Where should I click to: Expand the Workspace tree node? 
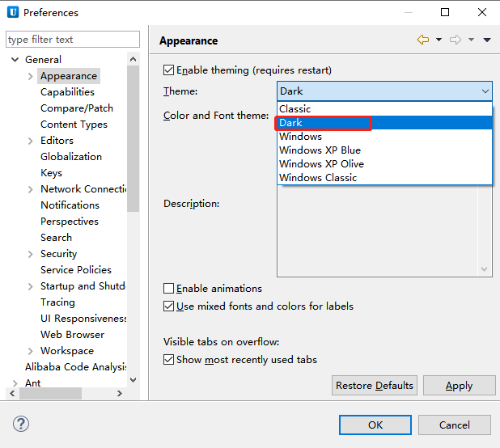[30, 351]
